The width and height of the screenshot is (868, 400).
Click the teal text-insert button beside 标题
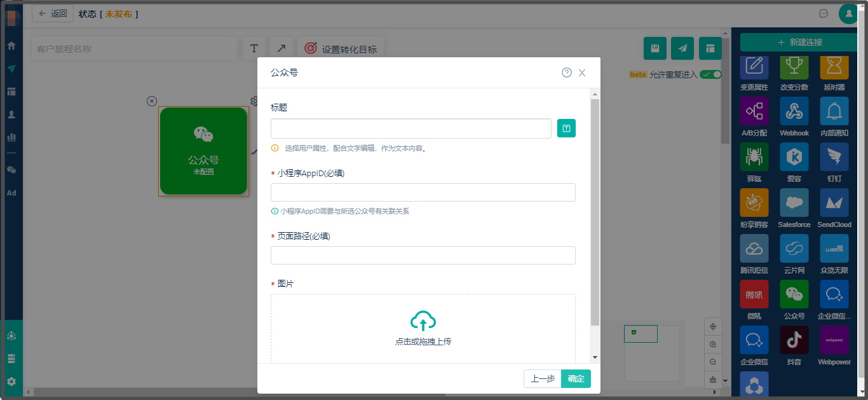(566, 128)
